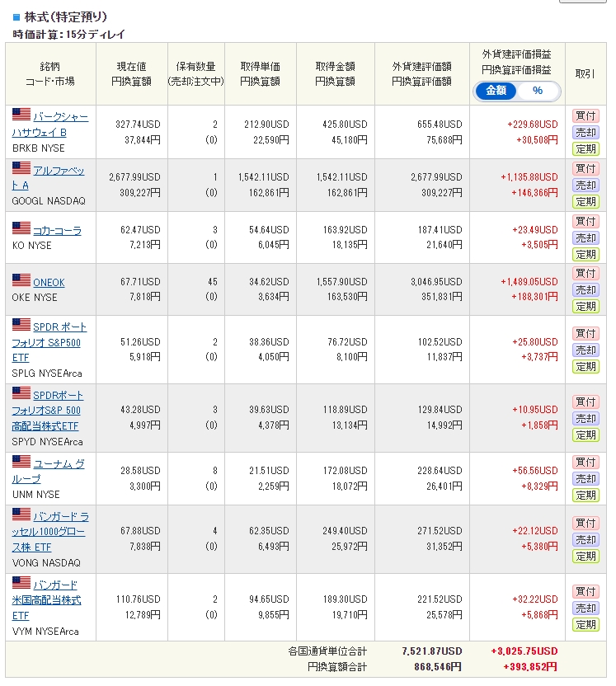The height and width of the screenshot is (686, 616).
Task: Toggle display to 金額 (amount) view
Action: 496,91
